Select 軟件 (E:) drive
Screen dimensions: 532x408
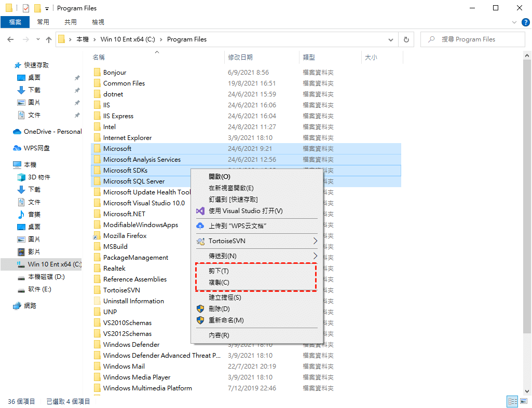[34, 289]
